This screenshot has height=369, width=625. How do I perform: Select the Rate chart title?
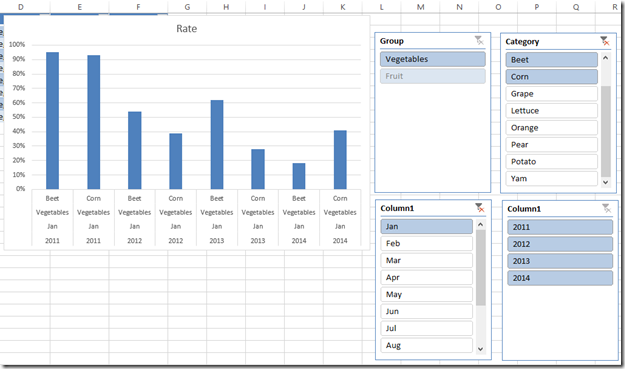pyautogui.click(x=187, y=29)
